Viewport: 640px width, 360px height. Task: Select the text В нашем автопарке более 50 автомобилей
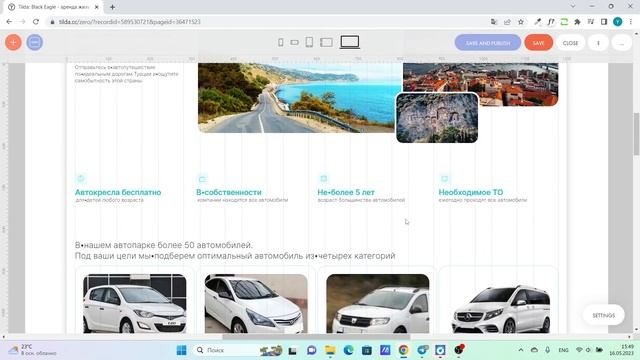coord(164,245)
